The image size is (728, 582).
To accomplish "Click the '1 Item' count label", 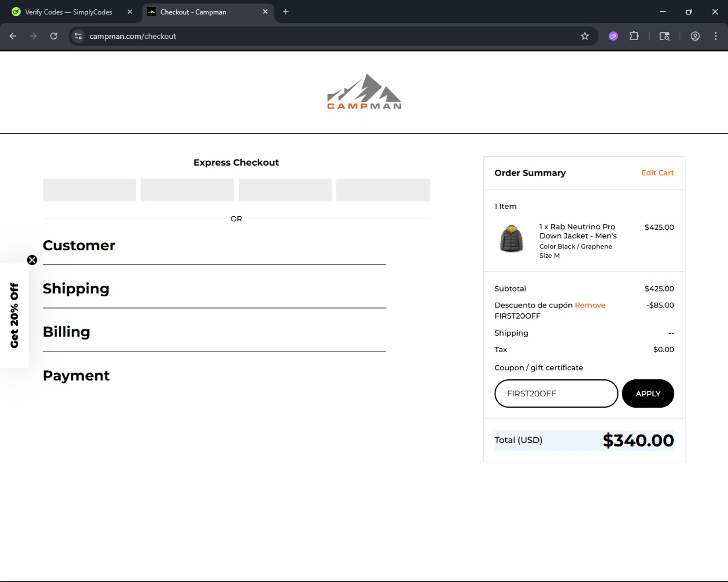I will [x=505, y=206].
